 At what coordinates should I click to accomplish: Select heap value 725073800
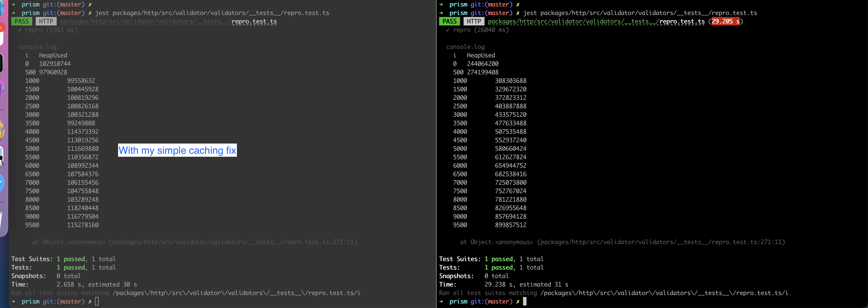511,183
